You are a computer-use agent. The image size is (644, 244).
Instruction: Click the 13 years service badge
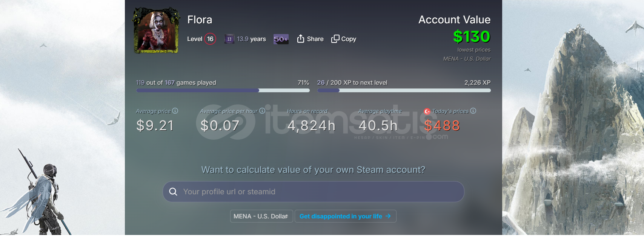pos(229,39)
